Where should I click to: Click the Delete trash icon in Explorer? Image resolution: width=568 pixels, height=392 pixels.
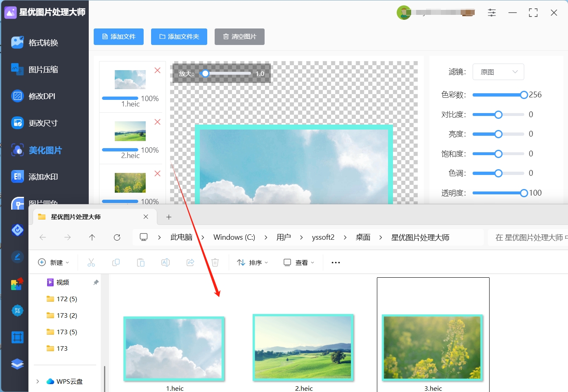click(x=215, y=262)
